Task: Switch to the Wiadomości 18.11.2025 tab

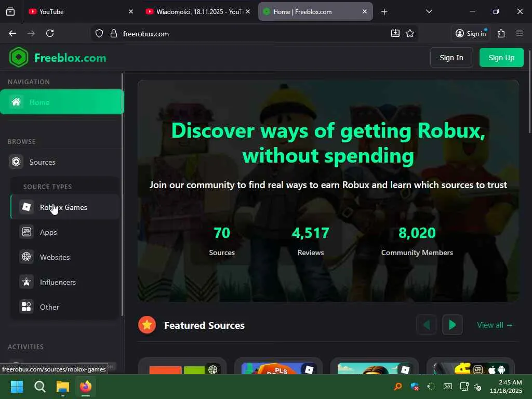Action: [x=198, y=11]
